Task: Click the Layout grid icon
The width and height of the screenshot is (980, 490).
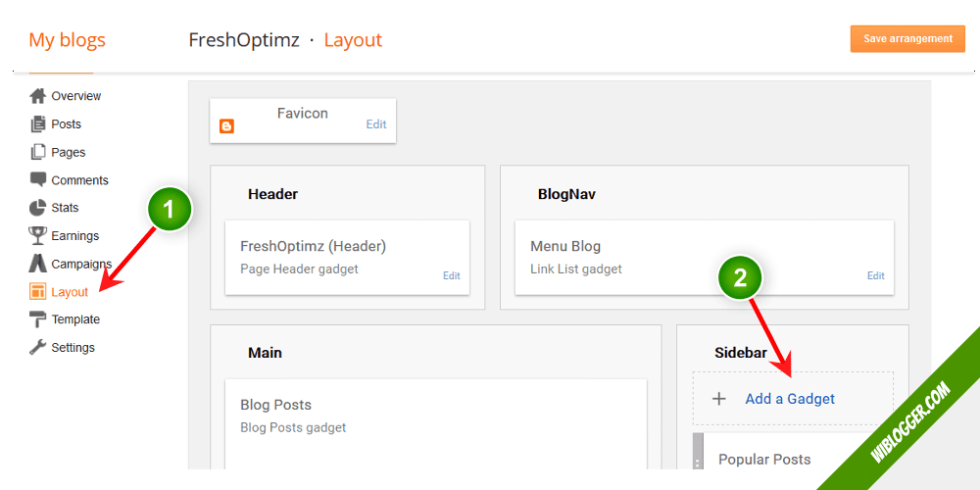Action: 38,292
